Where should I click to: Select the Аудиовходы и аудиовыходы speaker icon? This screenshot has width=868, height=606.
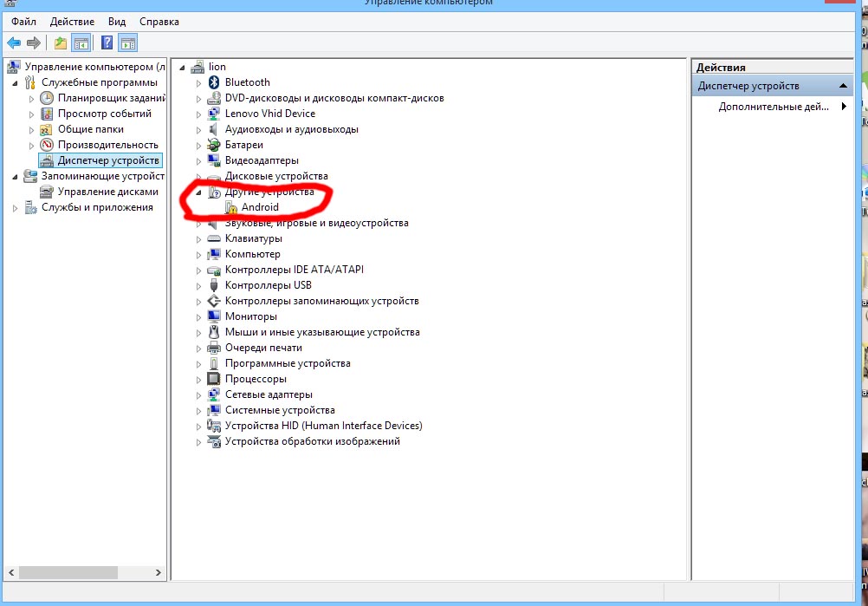214,129
